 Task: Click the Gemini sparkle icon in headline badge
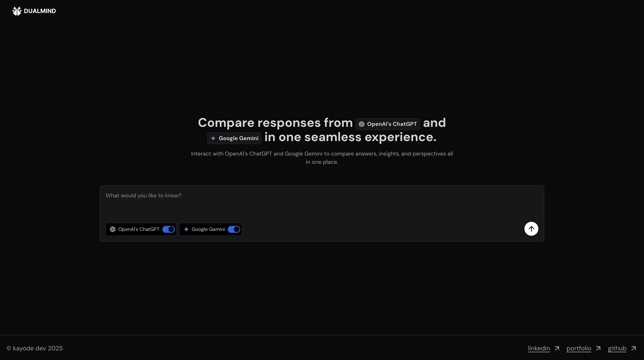[213, 138]
